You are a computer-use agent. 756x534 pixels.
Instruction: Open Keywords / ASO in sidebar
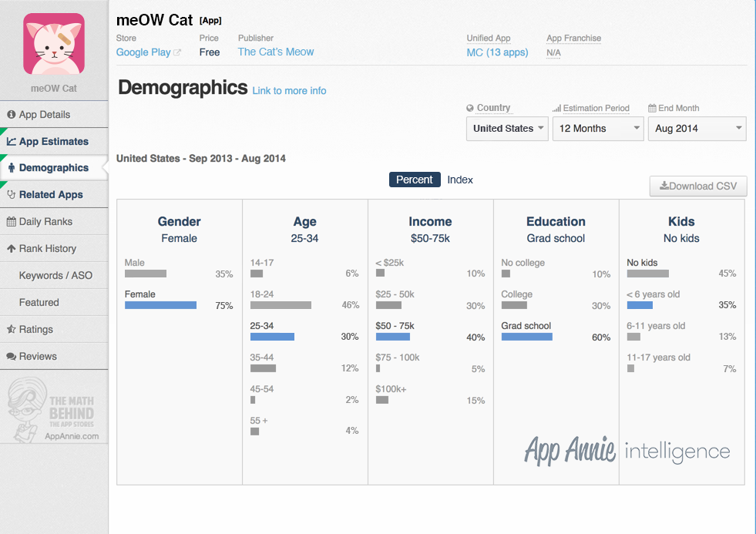click(54, 276)
